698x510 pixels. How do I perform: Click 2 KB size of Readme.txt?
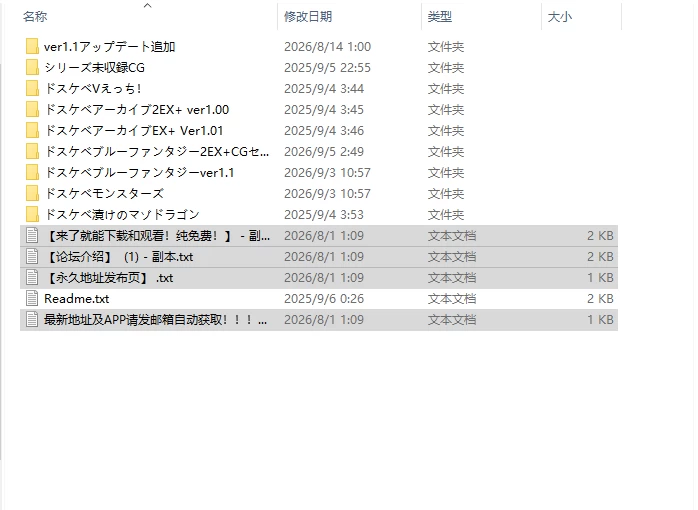pos(600,298)
